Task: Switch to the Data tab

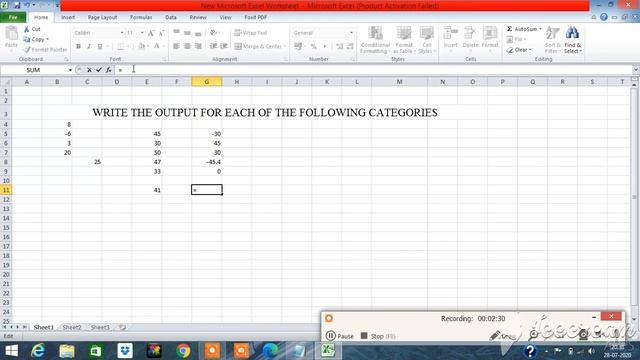Action: (x=171, y=17)
